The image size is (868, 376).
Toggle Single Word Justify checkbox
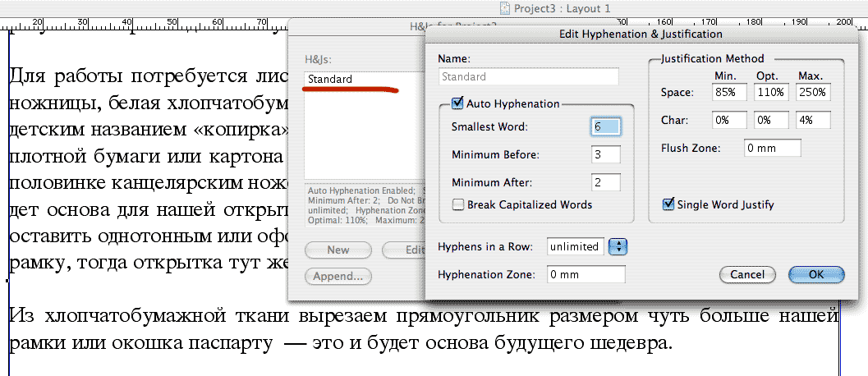coord(668,205)
